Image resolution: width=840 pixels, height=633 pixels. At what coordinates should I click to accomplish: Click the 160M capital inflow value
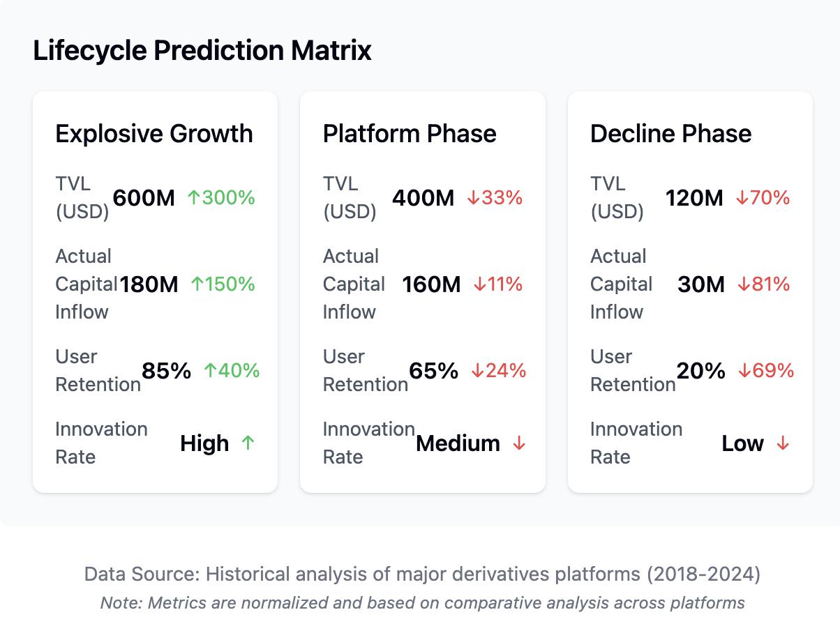click(431, 284)
